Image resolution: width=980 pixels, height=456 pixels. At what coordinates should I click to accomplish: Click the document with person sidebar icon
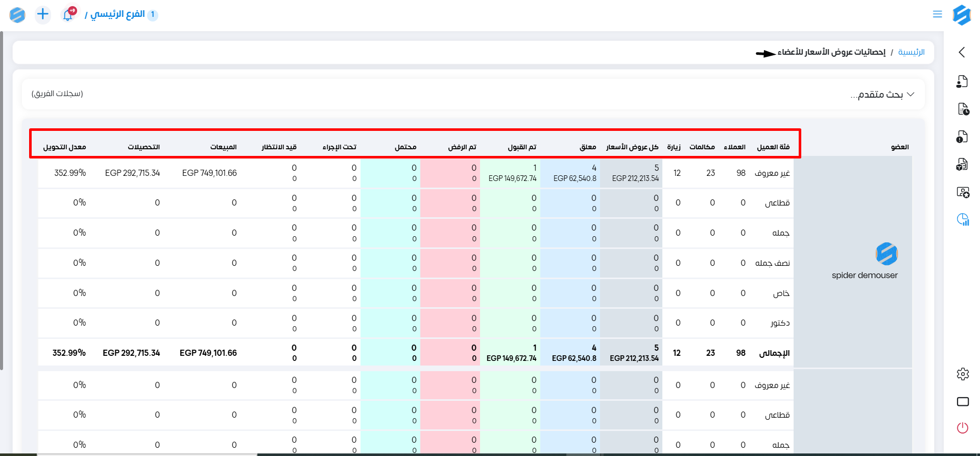pos(962,81)
